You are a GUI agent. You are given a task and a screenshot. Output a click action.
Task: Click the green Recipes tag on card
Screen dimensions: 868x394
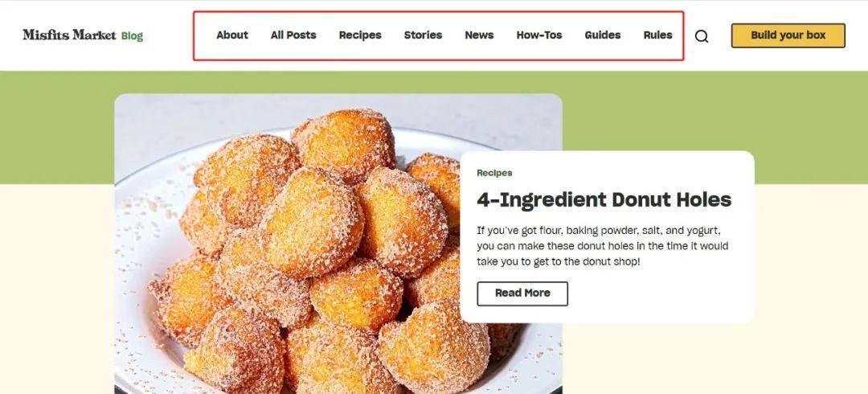click(494, 173)
